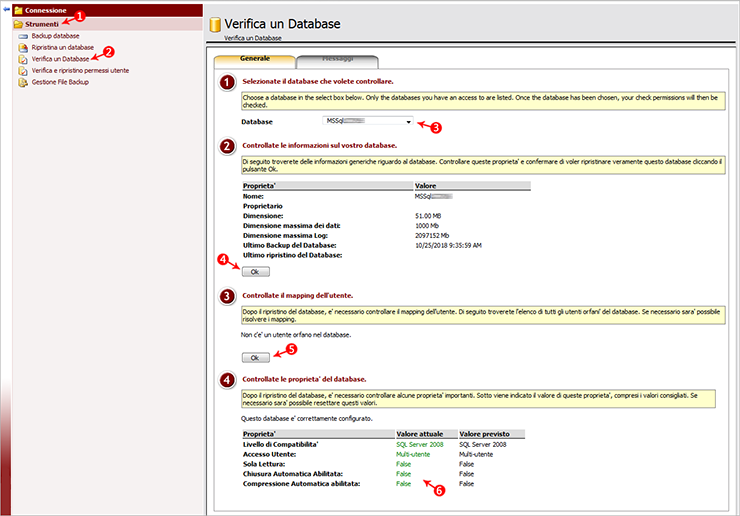Click the last backup date 10/25/2018
The height and width of the screenshot is (516, 740).
pos(448,245)
